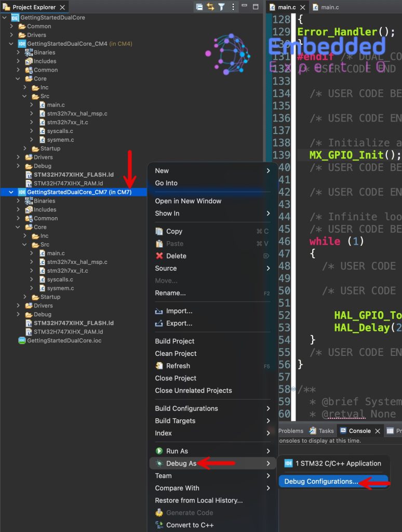402x532 pixels.
Task: Open the Project Explorer view menu (three dots)
Action: point(233,7)
